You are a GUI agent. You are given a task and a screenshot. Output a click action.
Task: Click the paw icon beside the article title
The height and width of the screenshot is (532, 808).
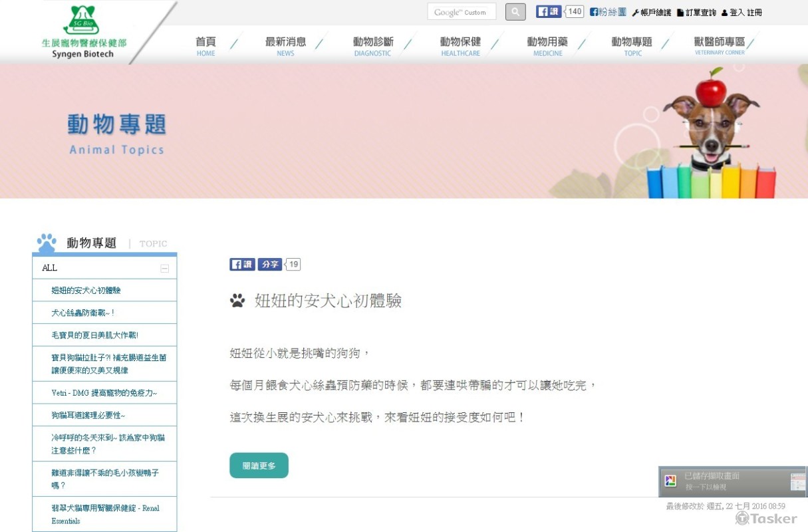point(237,301)
